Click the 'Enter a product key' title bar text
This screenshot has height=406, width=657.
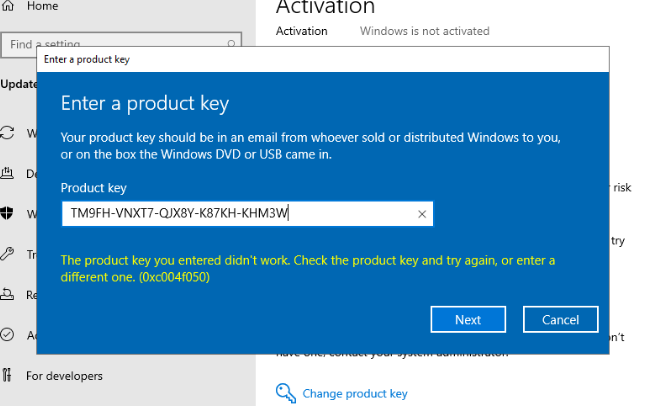87,59
